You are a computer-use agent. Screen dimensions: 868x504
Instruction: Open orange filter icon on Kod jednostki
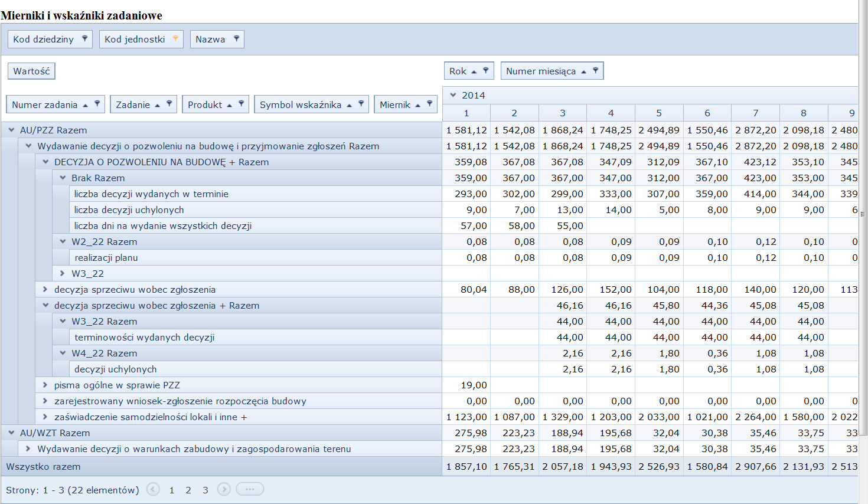click(175, 38)
